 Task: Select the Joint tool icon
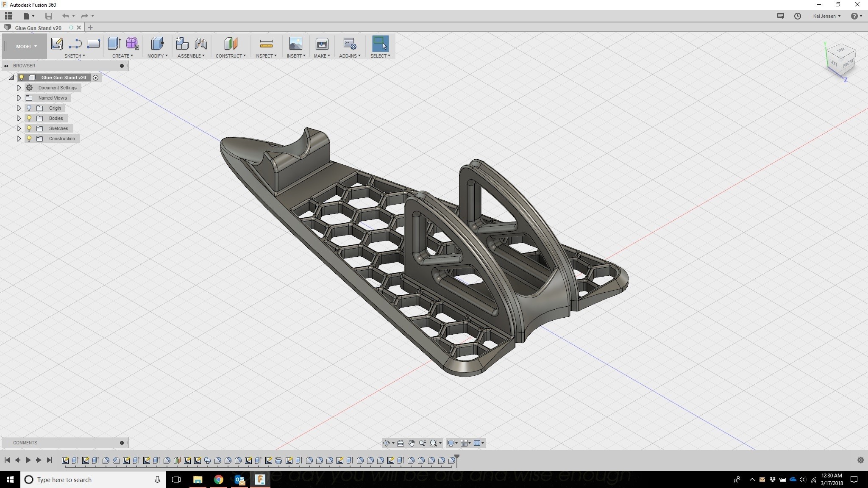click(201, 44)
